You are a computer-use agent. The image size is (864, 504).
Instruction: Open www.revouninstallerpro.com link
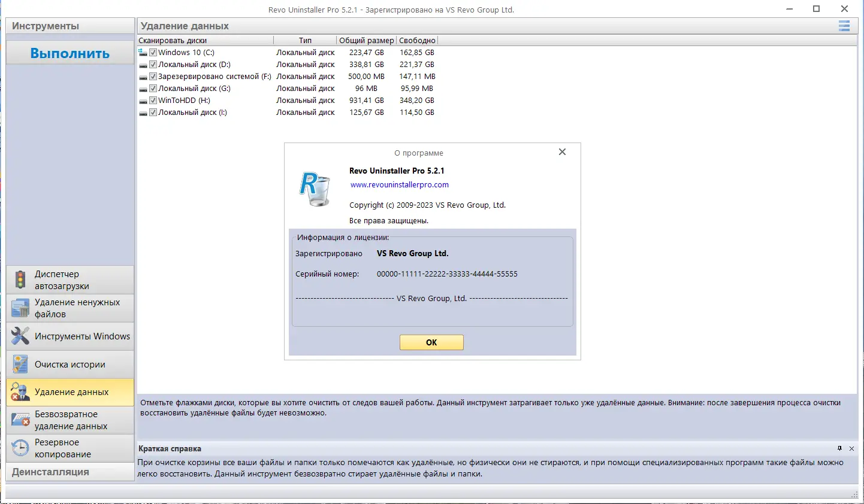(x=400, y=185)
